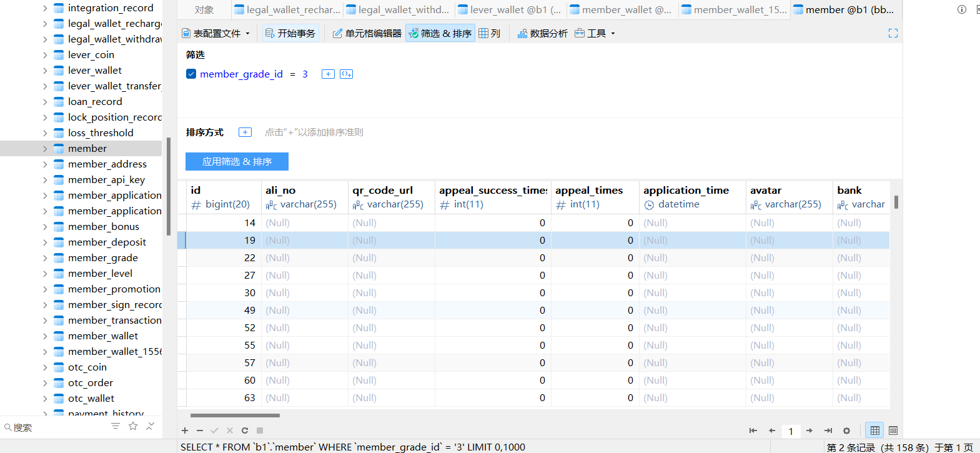Click the sidebar collapse-all chevrons icon

151,426
